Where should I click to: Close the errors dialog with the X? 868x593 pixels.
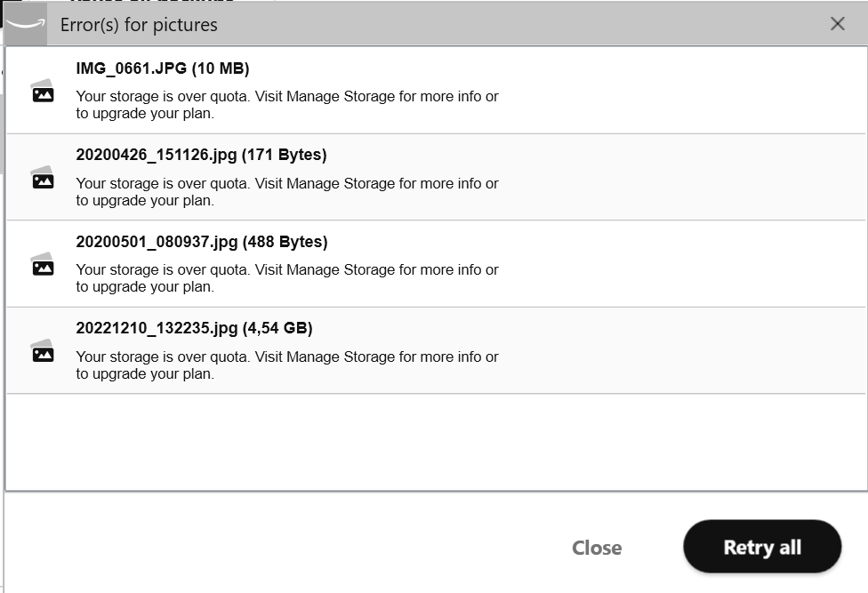pos(837,24)
